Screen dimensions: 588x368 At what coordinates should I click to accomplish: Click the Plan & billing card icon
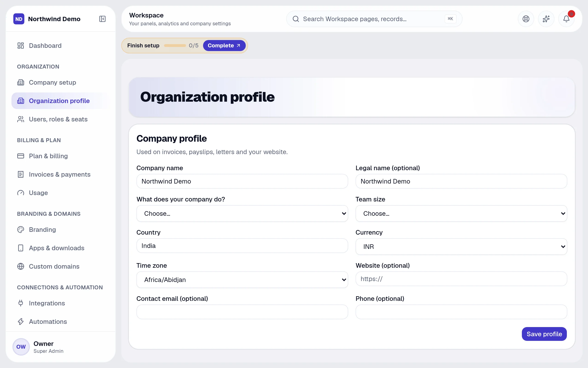point(21,156)
